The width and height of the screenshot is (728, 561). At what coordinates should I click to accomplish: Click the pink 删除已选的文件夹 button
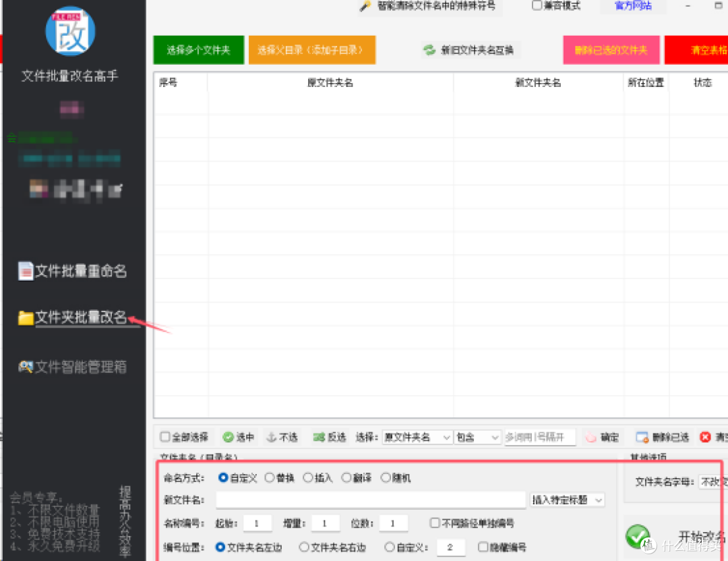(611, 50)
